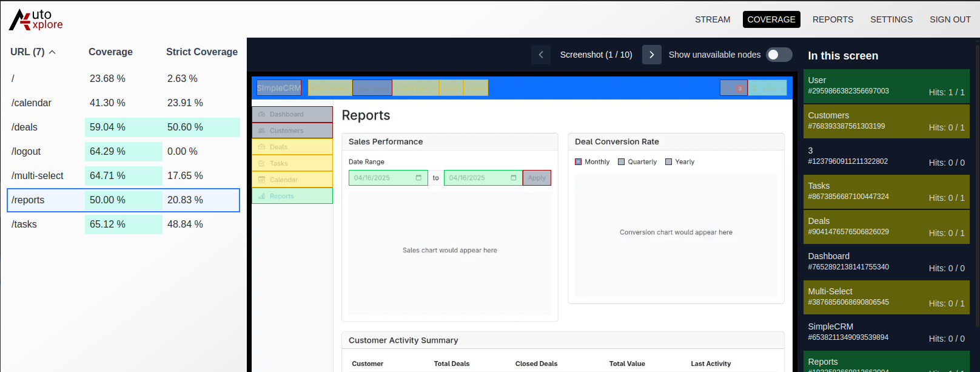Click the Reports bar chart icon

click(x=262, y=196)
